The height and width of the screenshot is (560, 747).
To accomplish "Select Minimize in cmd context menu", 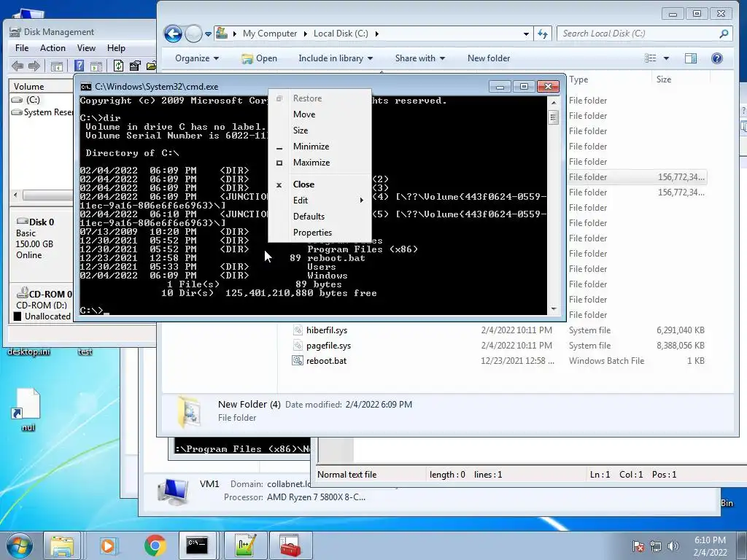I will (320, 147).
